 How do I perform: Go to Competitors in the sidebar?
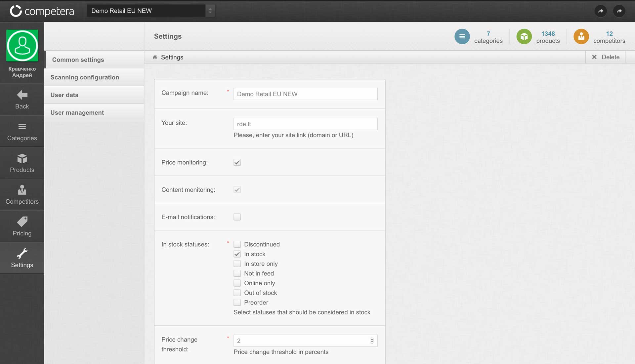(x=22, y=190)
